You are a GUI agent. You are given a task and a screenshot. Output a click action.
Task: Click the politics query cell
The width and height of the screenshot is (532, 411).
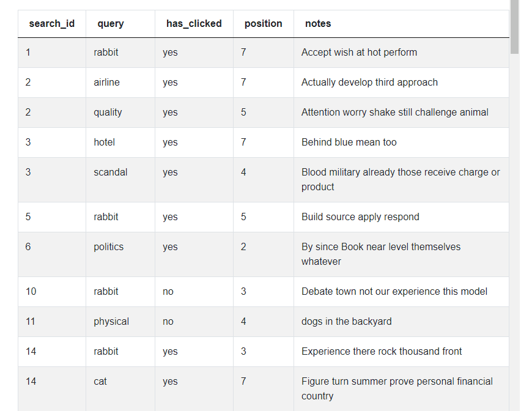(x=108, y=246)
